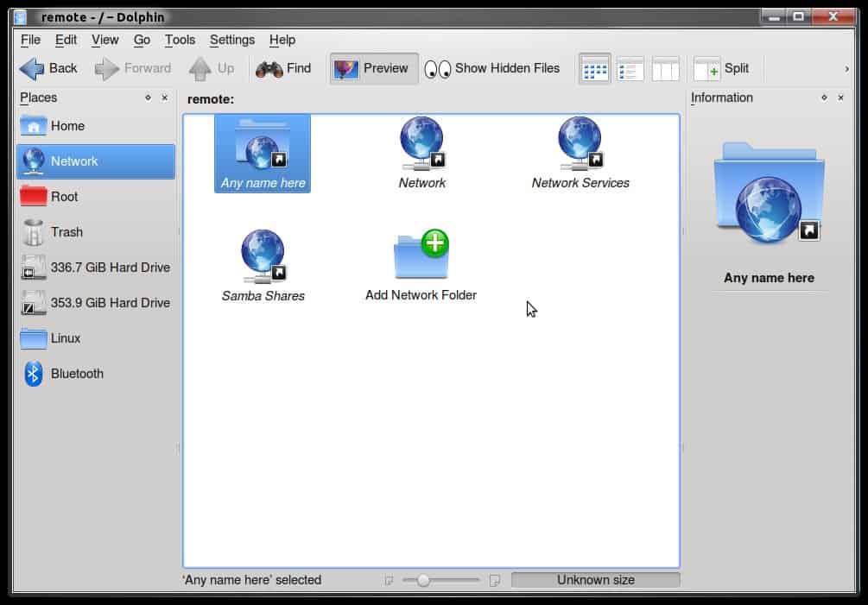This screenshot has width=868, height=605.
Task: Maximize the Dolphin window
Action: pyautogui.click(x=799, y=16)
